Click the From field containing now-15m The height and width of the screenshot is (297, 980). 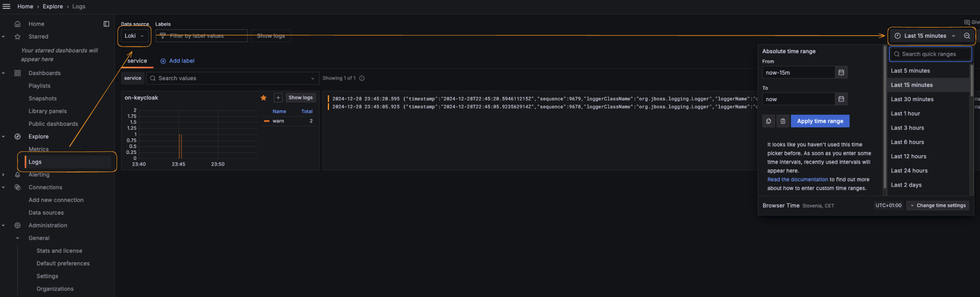click(x=798, y=73)
